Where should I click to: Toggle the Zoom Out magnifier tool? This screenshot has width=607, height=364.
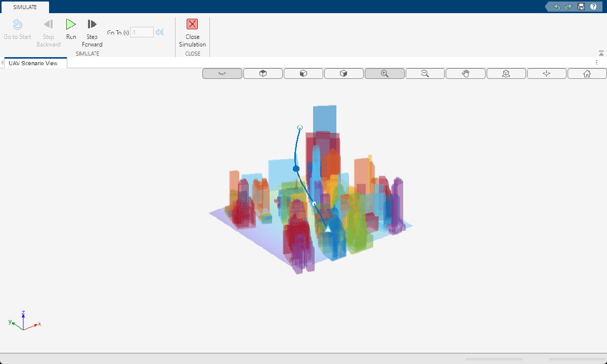[425, 74]
